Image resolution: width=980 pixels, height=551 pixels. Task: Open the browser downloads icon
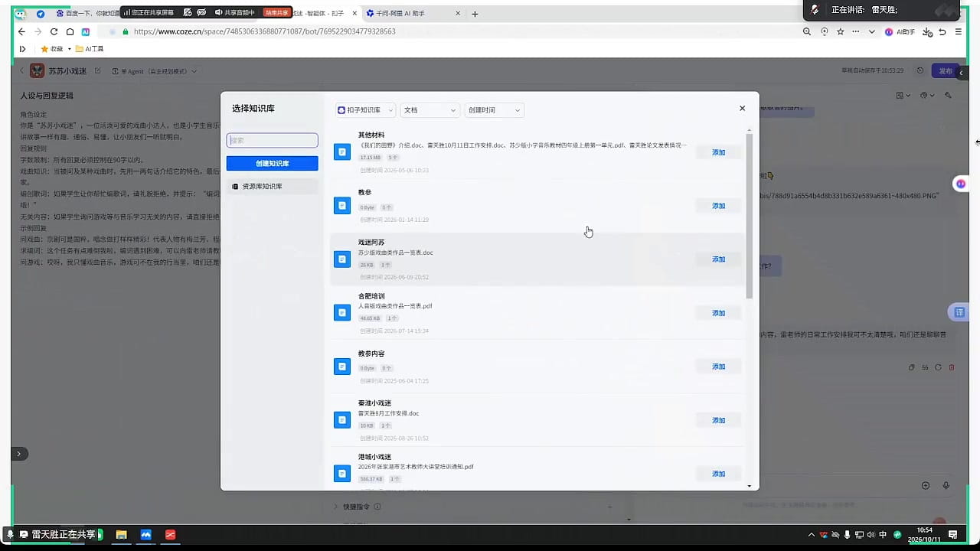click(x=927, y=31)
